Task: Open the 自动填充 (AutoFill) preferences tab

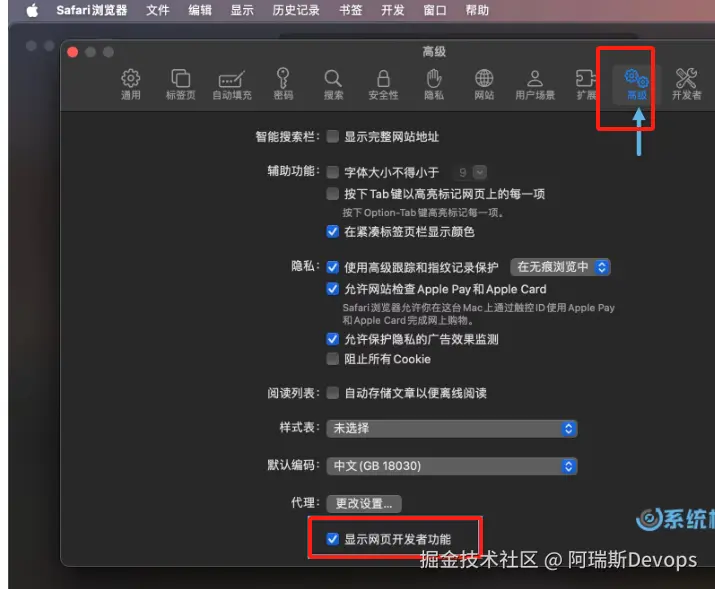Action: (232, 84)
